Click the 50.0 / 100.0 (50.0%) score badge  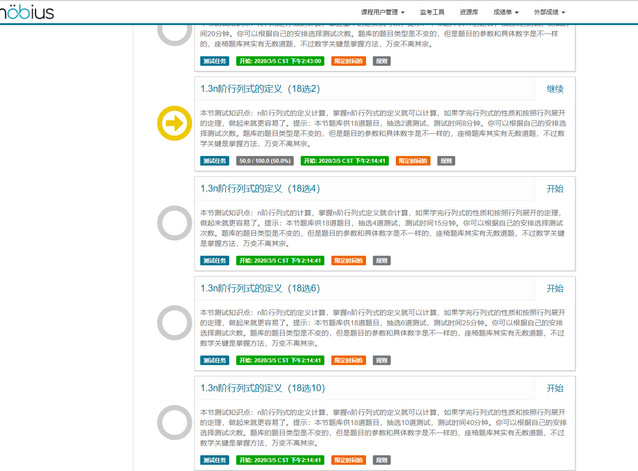tap(264, 160)
